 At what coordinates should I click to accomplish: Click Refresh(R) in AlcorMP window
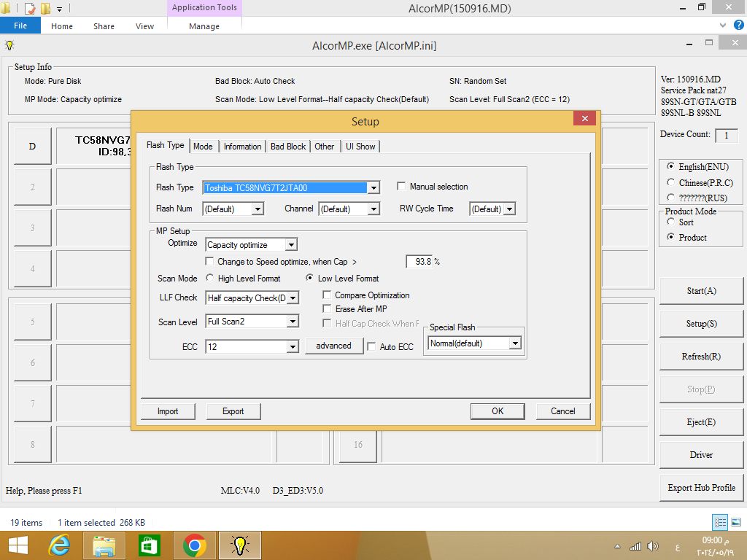pos(701,356)
